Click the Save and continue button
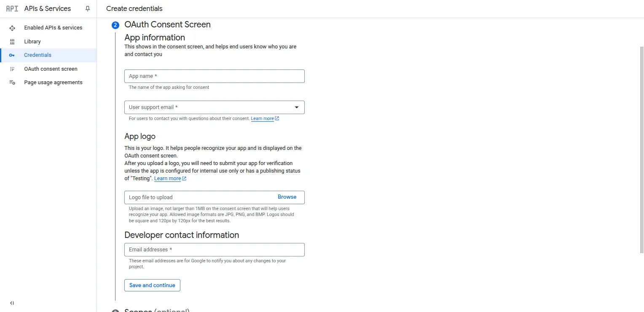Image resolution: width=644 pixels, height=312 pixels. [152, 285]
